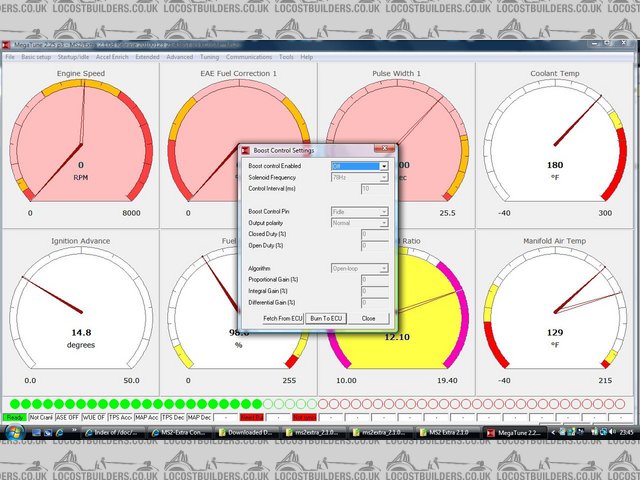Click the Control Interval (ms) field
The width and height of the screenshot is (640, 480).
374,188
